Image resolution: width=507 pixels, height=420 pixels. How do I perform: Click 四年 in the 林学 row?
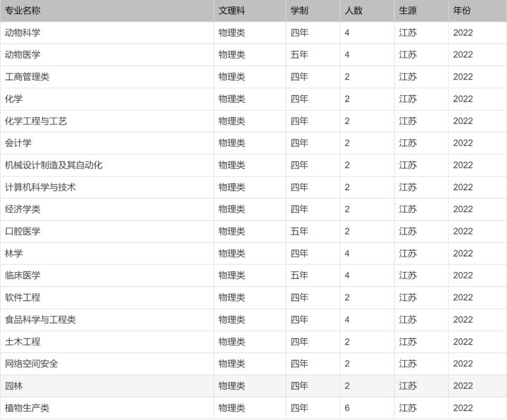point(299,254)
